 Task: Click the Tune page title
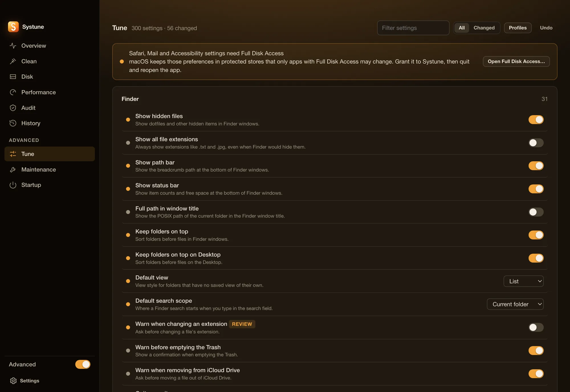tap(120, 28)
